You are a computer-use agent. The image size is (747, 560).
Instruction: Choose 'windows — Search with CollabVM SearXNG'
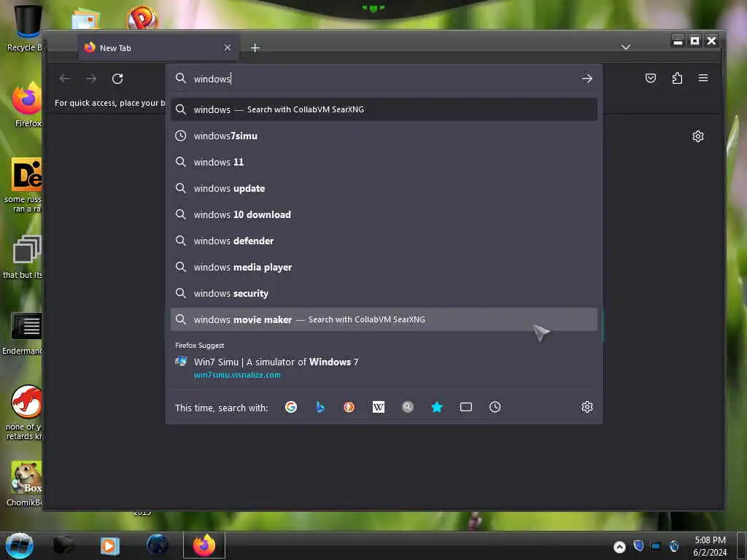[x=384, y=109]
